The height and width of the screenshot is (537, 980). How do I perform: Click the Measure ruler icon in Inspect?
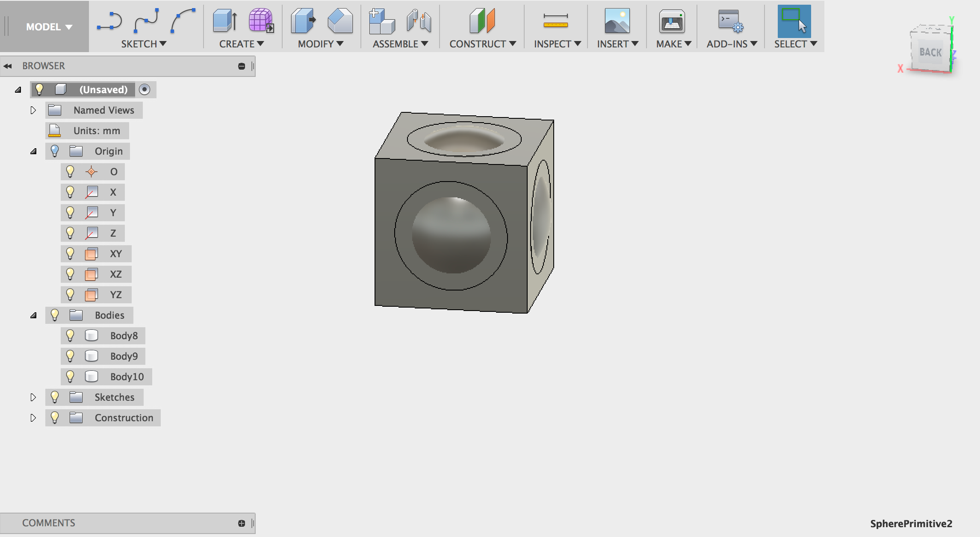(555, 21)
